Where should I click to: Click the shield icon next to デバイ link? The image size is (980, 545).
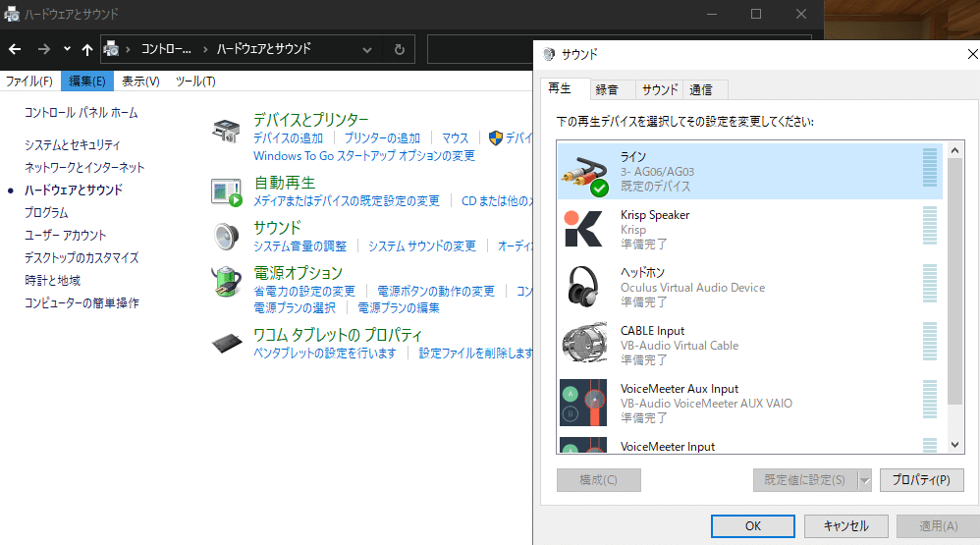(x=496, y=138)
